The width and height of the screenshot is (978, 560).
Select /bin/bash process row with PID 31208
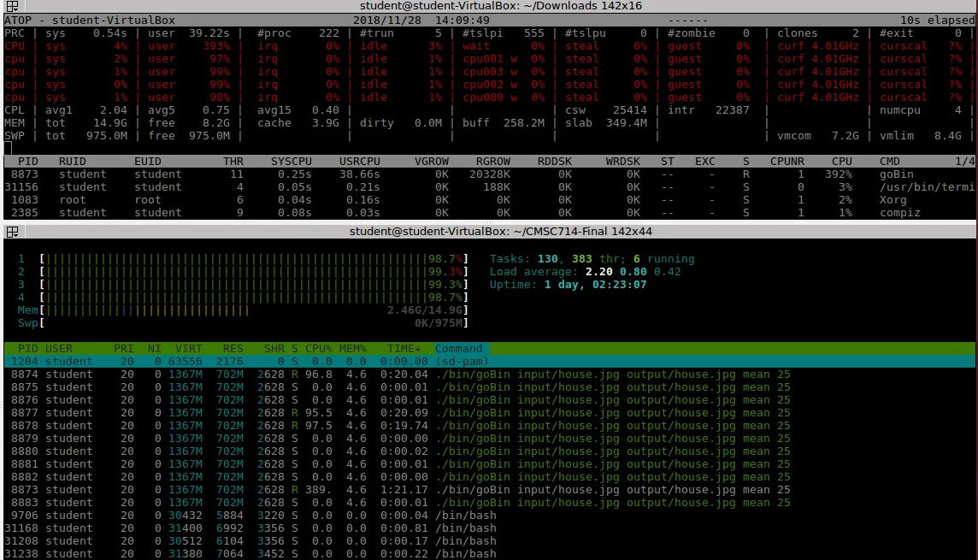point(490,540)
